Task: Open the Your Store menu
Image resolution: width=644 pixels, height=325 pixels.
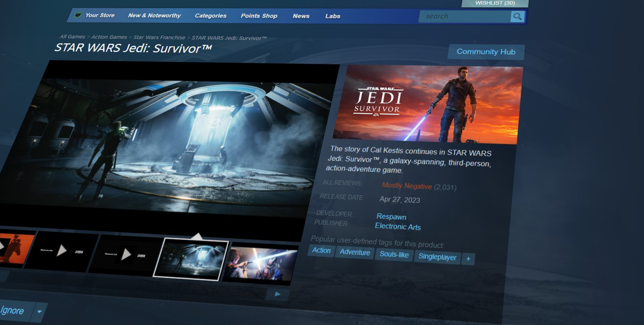Action: [x=100, y=15]
